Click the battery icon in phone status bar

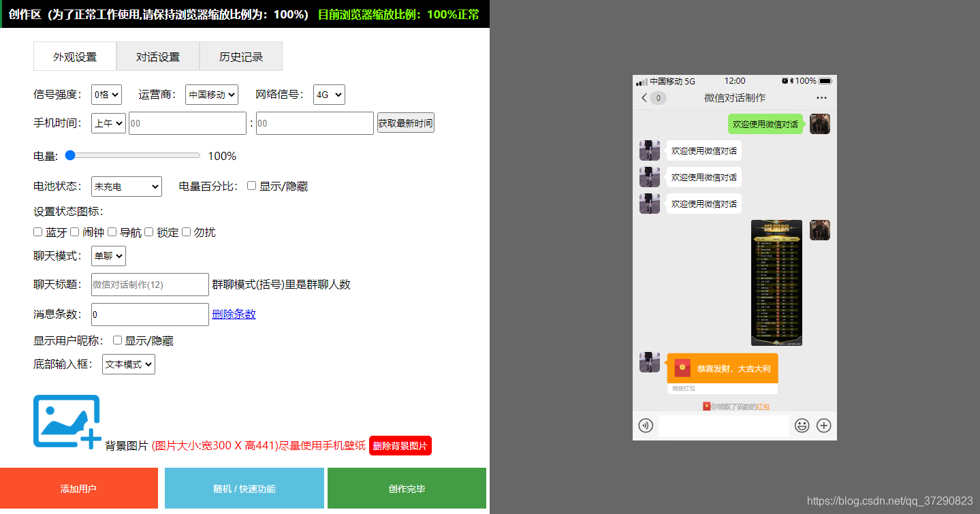tap(825, 81)
